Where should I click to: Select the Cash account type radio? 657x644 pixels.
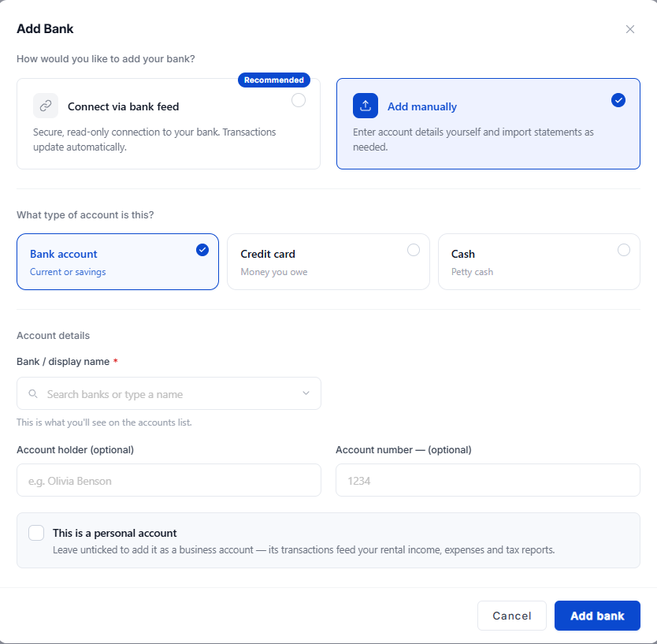point(623,250)
